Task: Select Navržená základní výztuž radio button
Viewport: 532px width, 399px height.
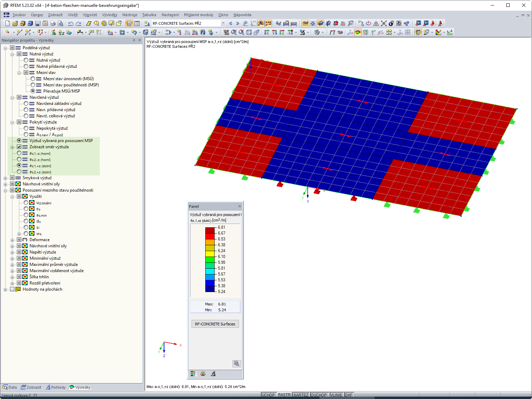Action: coord(26,104)
